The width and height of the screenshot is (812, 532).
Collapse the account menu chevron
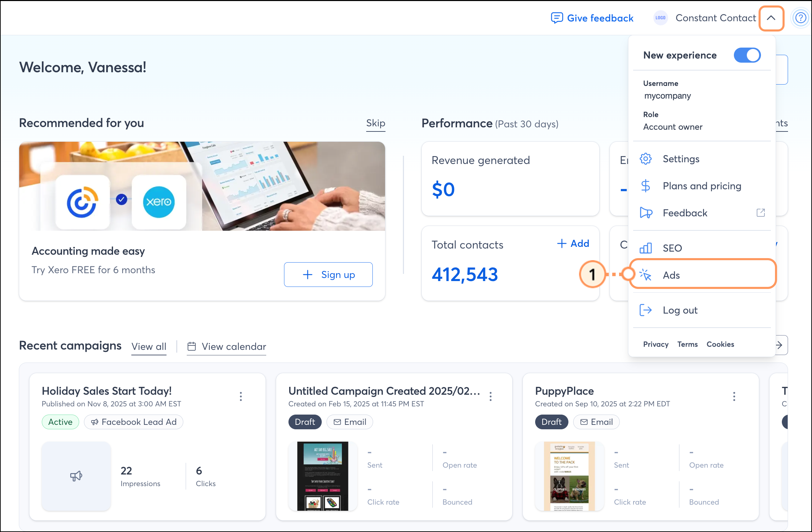coord(771,18)
